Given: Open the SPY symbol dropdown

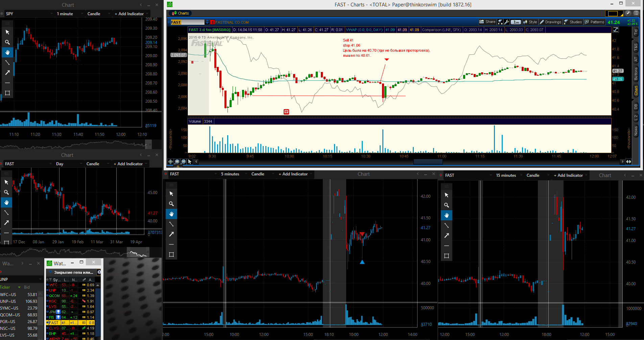Looking at the screenshot, I should pyautogui.click(x=29, y=14).
